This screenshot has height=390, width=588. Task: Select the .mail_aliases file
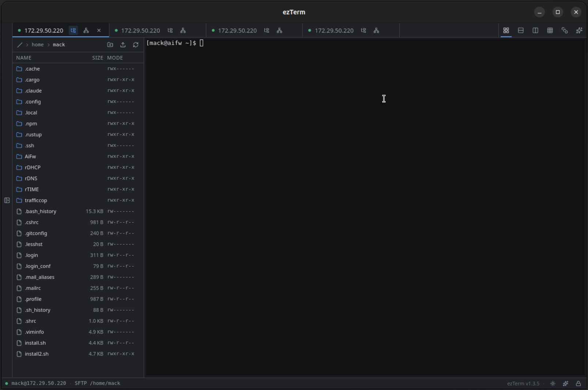tap(78, 277)
